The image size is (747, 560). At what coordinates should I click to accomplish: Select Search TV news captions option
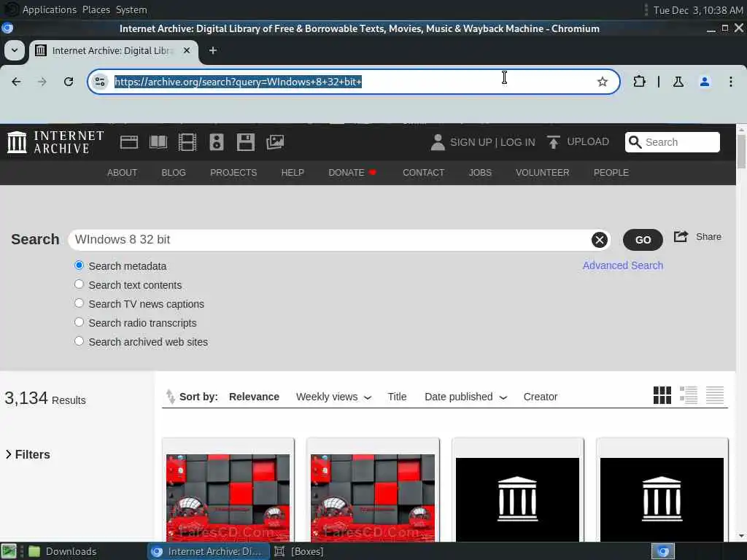[x=79, y=303]
